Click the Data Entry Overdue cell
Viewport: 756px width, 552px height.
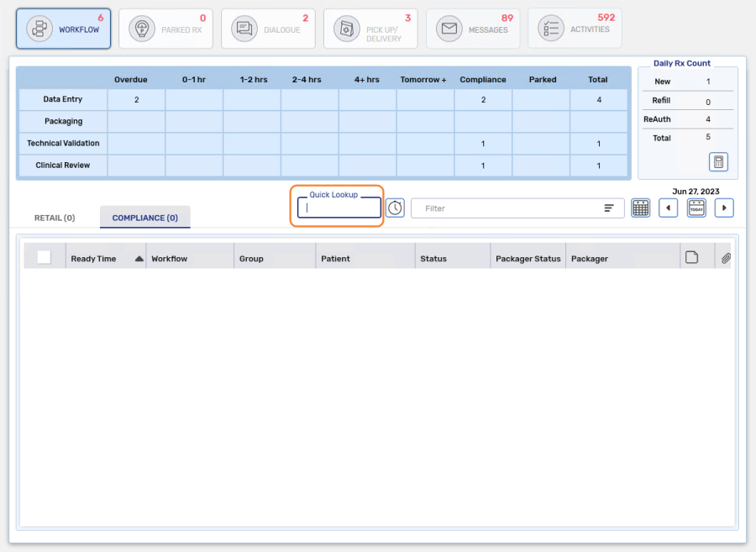click(x=136, y=100)
